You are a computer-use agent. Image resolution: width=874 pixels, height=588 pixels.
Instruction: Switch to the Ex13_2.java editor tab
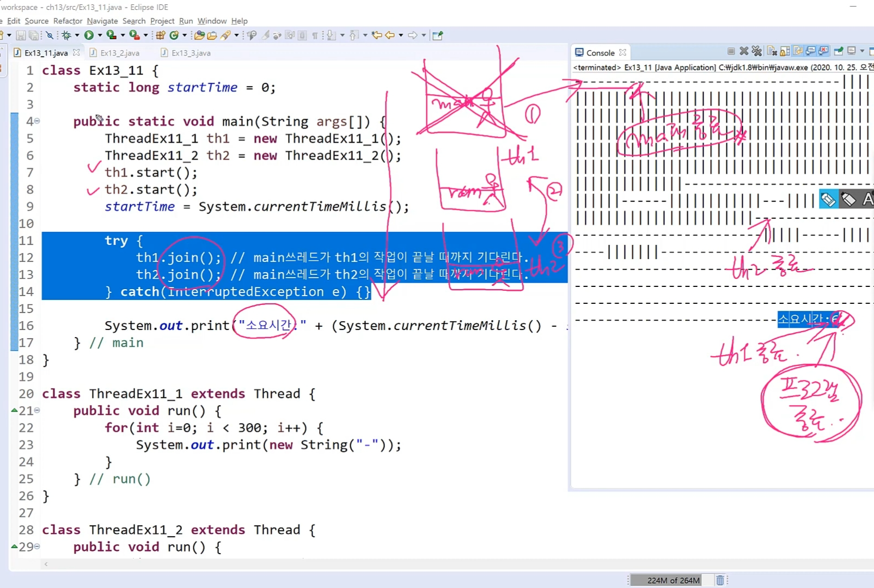(x=114, y=53)
